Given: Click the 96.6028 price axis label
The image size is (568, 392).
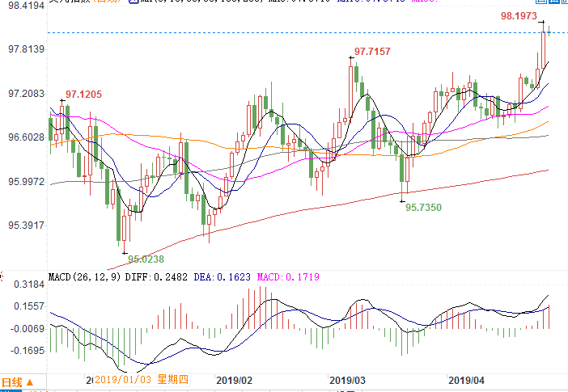Looking at the screenshot, I should pos(25,137).
